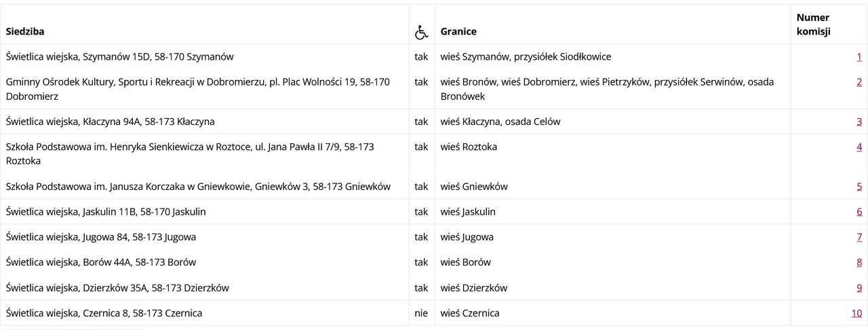Open commission number 6 link
This screenshot has height=330, width=868.
tap(859, 212)
